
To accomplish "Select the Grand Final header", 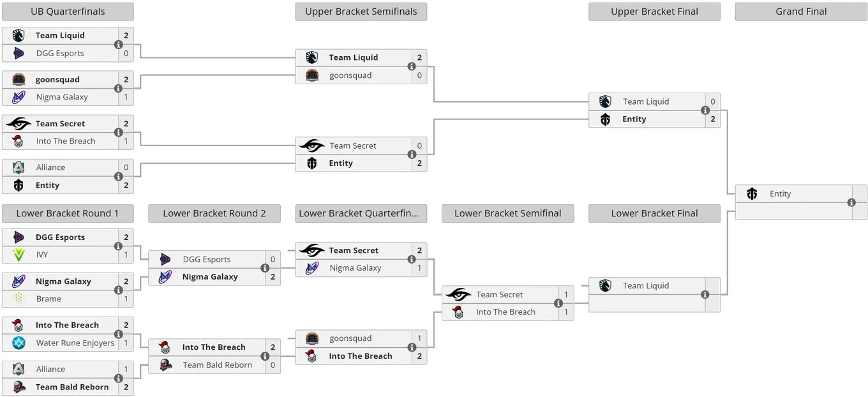I will coord(801,11).
